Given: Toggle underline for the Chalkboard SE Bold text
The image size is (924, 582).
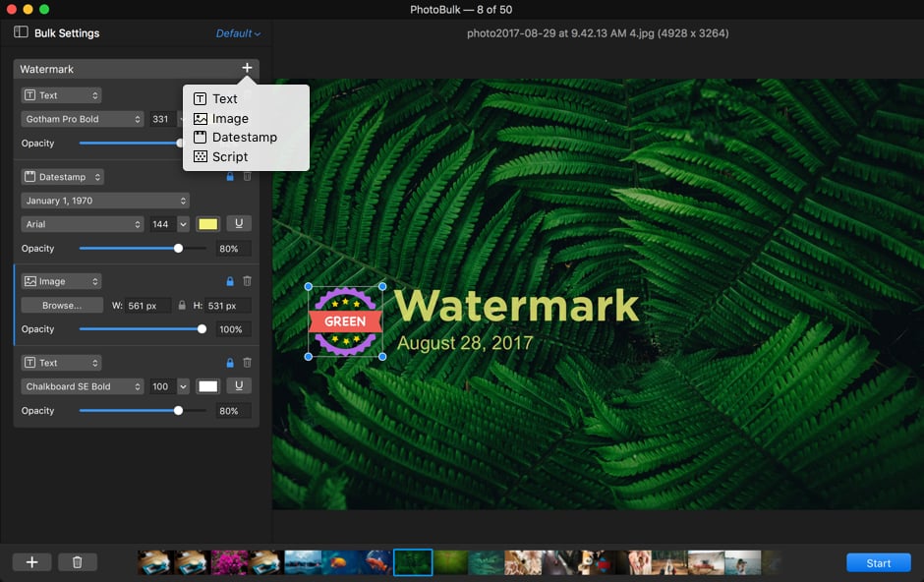Looking at the screenshot, I should click(238, 385).
